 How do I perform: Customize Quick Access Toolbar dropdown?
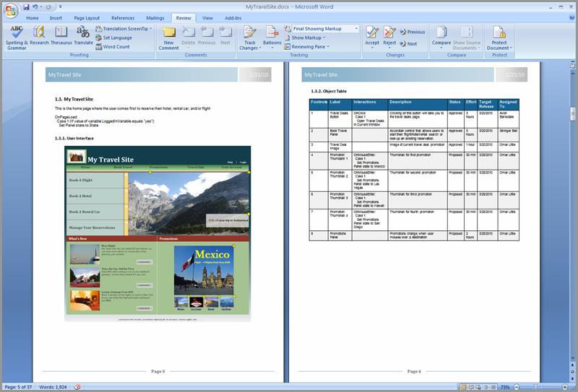click(60, 7)
